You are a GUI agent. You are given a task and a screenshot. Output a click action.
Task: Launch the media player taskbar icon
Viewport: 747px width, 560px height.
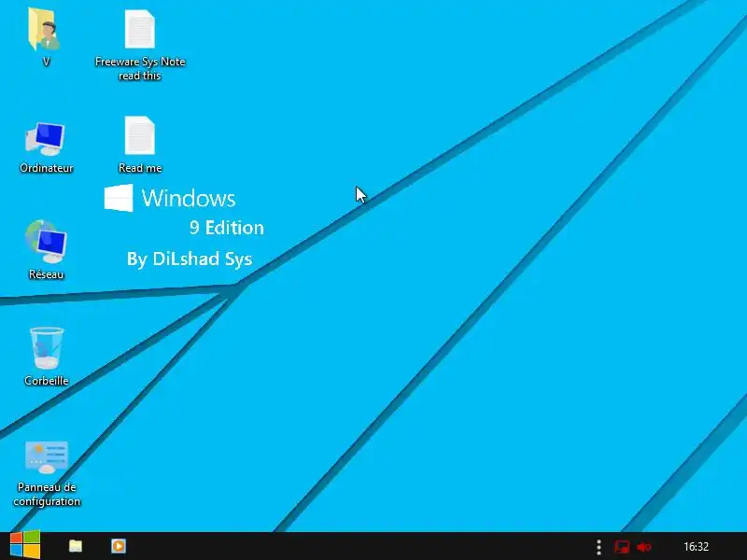[119, 546]
